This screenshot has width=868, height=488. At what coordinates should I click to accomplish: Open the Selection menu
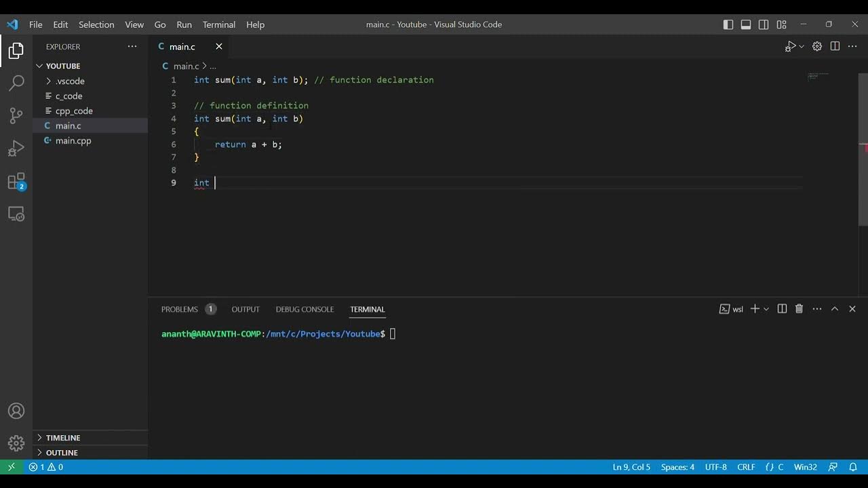point(96,24)
